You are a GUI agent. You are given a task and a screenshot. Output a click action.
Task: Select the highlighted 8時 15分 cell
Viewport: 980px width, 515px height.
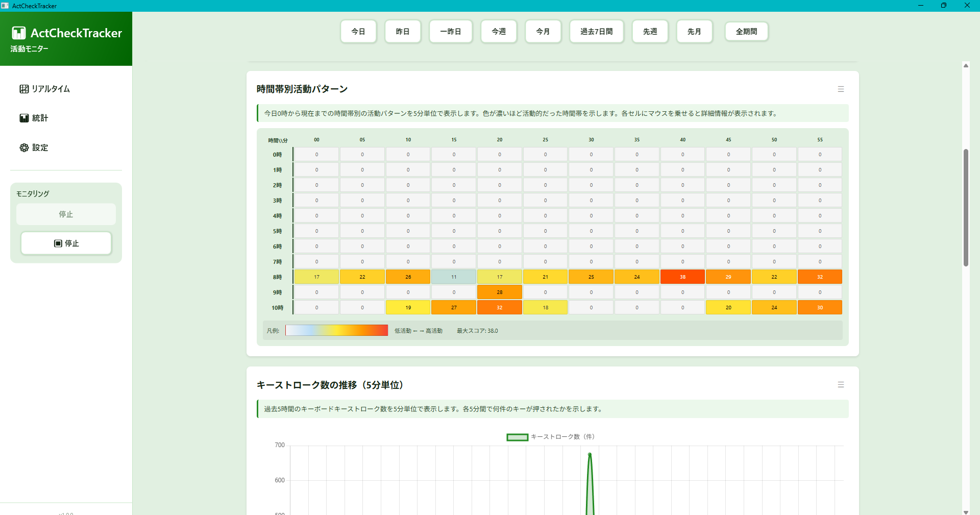coord(453,277)
